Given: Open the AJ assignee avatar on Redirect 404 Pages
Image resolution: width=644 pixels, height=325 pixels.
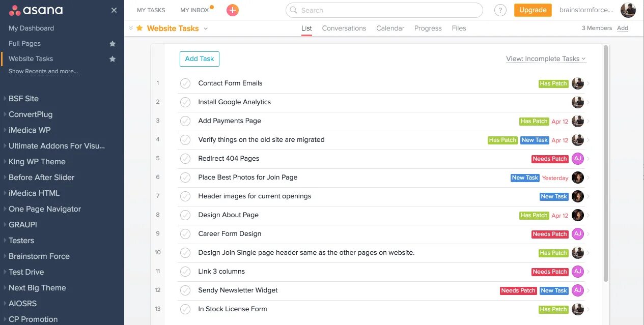Looking at the screenshot, I should [x=577, y=159].
